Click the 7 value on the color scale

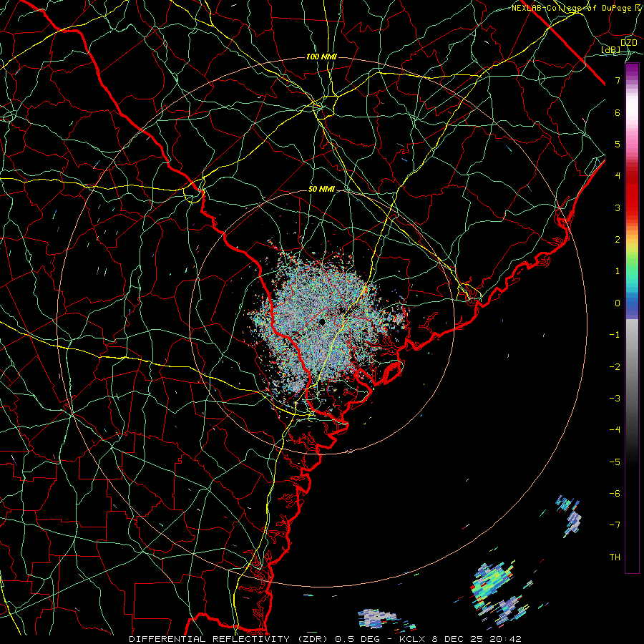[618, 80]
